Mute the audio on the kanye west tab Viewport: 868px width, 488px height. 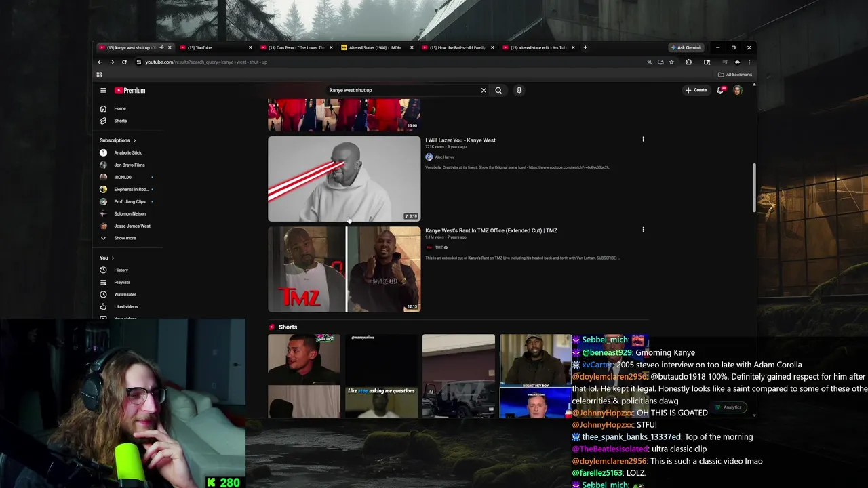161,47
